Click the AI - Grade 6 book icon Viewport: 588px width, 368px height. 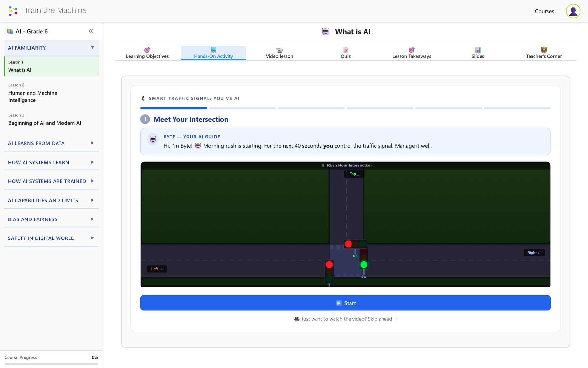pyautogui.click(x=10, y=31)
